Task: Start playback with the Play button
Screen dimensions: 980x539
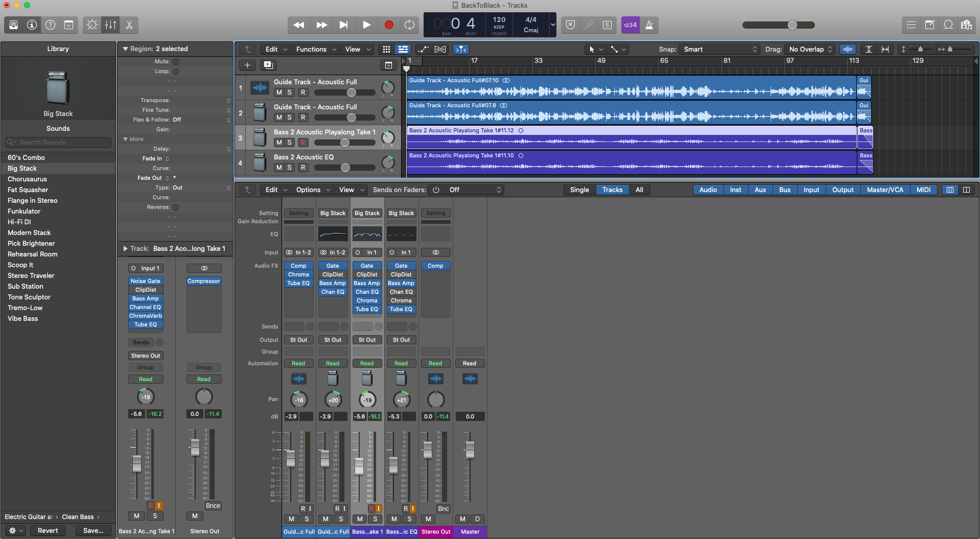Action: (366, 25)
